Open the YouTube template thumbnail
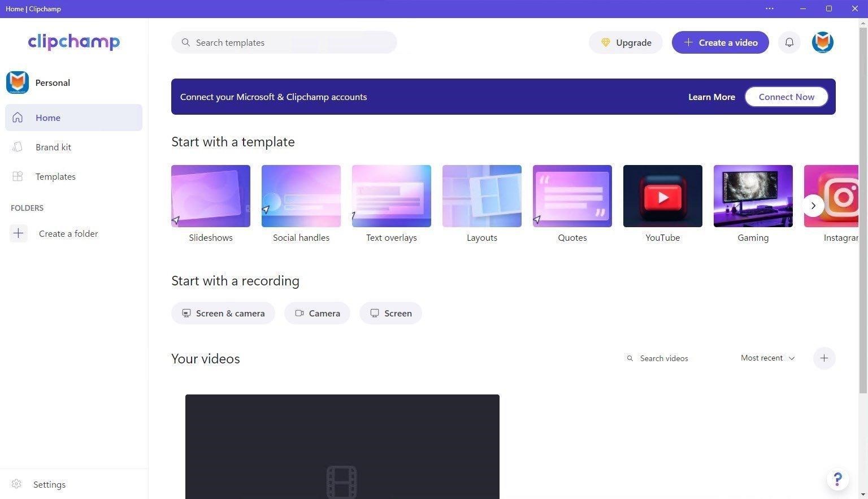Image resolution: width=868 pixels, height=499 pixels. click(x=663, y=196)
